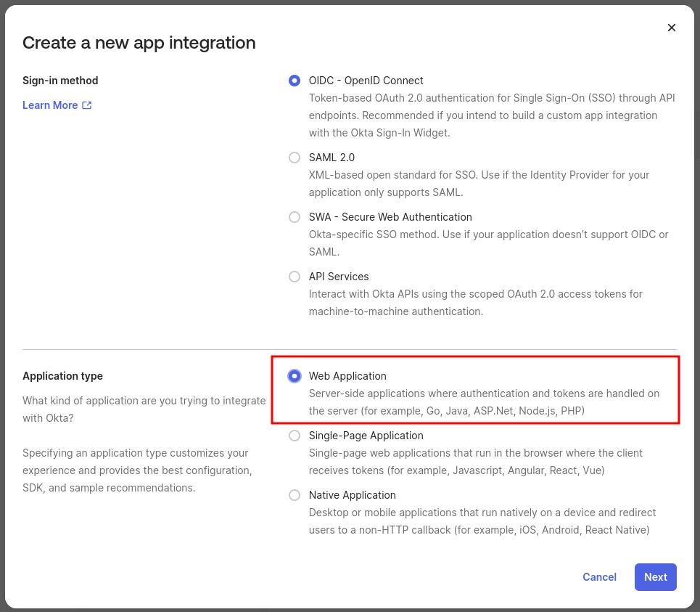
Task: Click the Native Application label text
Action: click(352, 495)
